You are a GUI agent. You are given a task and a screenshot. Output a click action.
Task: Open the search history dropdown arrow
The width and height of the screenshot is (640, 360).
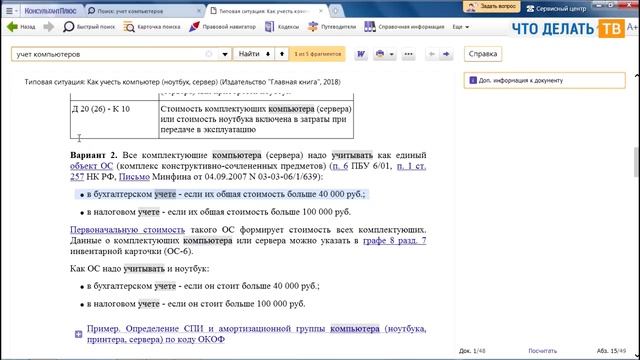coord(224,54)
